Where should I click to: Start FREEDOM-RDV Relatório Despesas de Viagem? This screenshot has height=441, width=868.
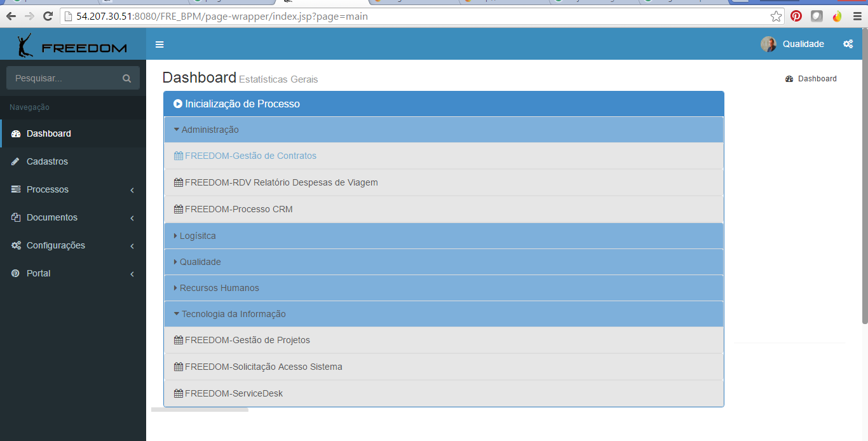click(x=281, y=182)
